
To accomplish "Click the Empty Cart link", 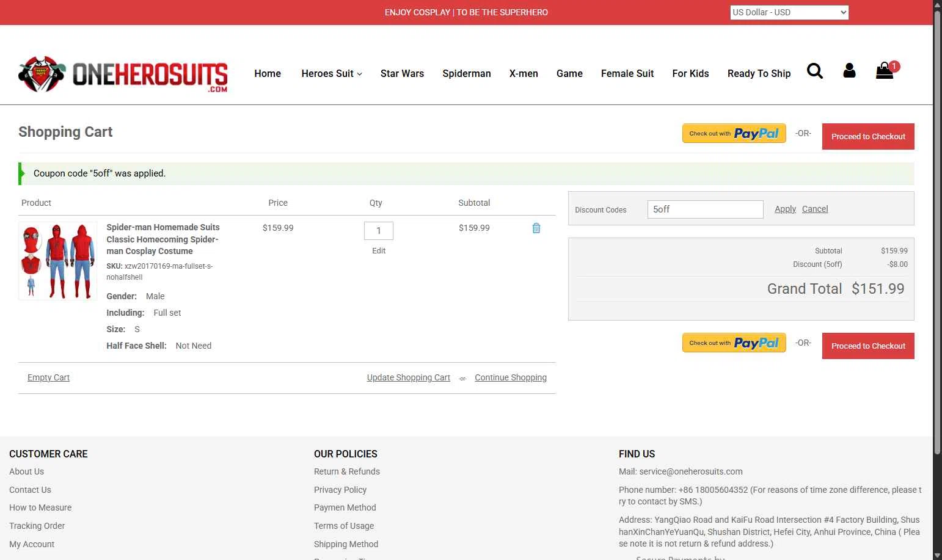I will 48,377.
